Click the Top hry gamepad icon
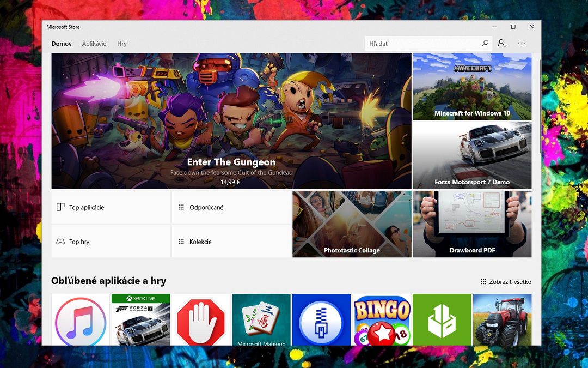The width and height of the screenshot is (588, 368). 60,242
